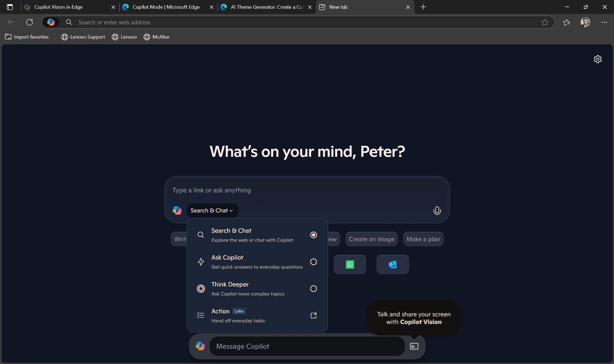Collapse the Search & Chat mode dropdown

212,210
